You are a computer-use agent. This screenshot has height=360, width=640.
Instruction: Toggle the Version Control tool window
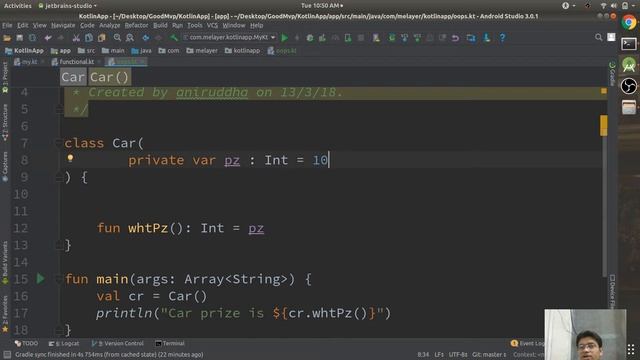[118, 343]
